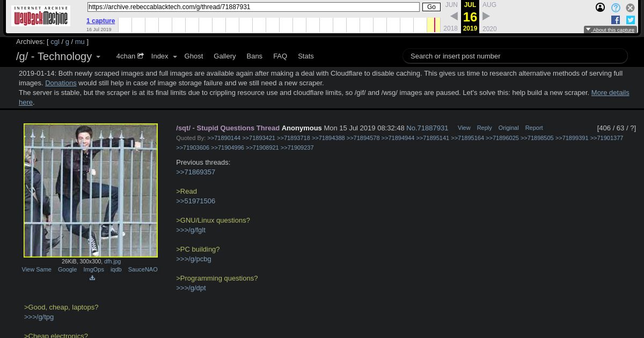644x338 pixels.
Task: Focus the Wayback URL input field
Action: coord(253,7)
